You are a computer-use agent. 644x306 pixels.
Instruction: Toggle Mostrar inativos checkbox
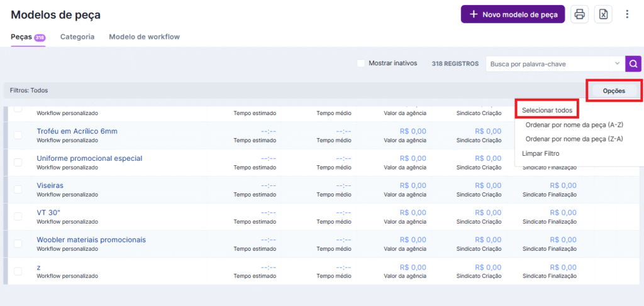tap(360, 63)
